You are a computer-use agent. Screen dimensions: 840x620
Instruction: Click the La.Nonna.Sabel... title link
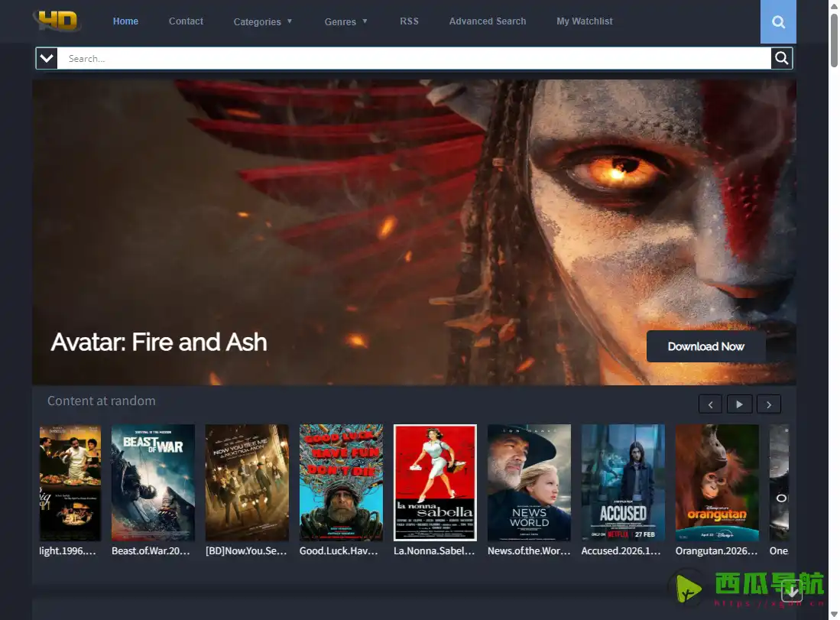[434, 551]
